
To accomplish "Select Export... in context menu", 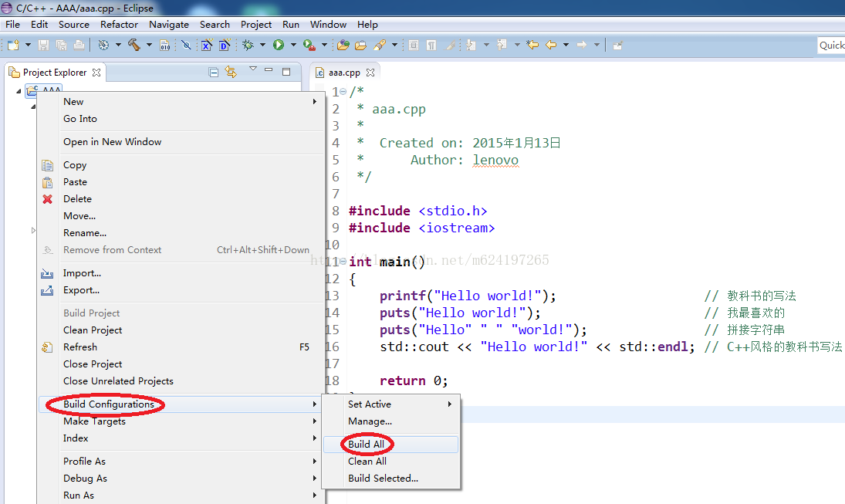I will pos(181,290).
